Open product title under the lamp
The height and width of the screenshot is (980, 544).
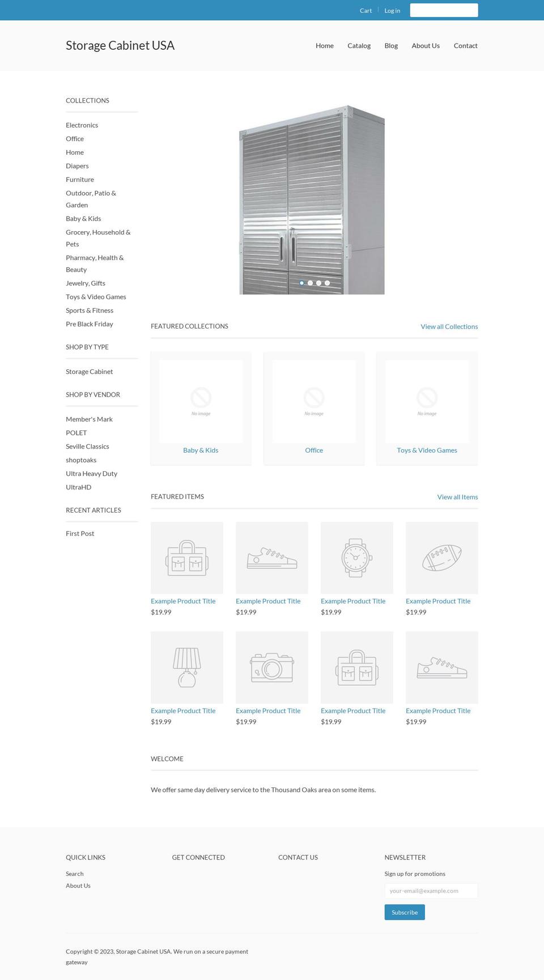(183, 711)
